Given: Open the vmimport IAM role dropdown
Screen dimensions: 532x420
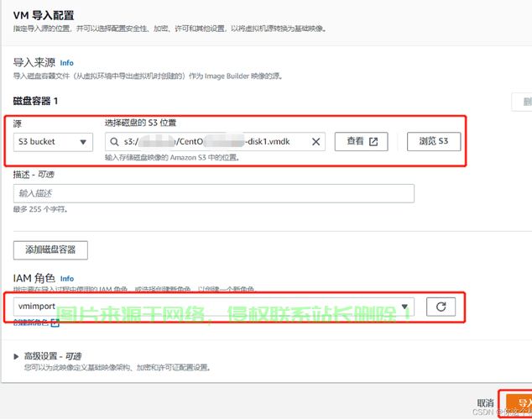Looking at the screenshot, I should (x=214, y=307).
